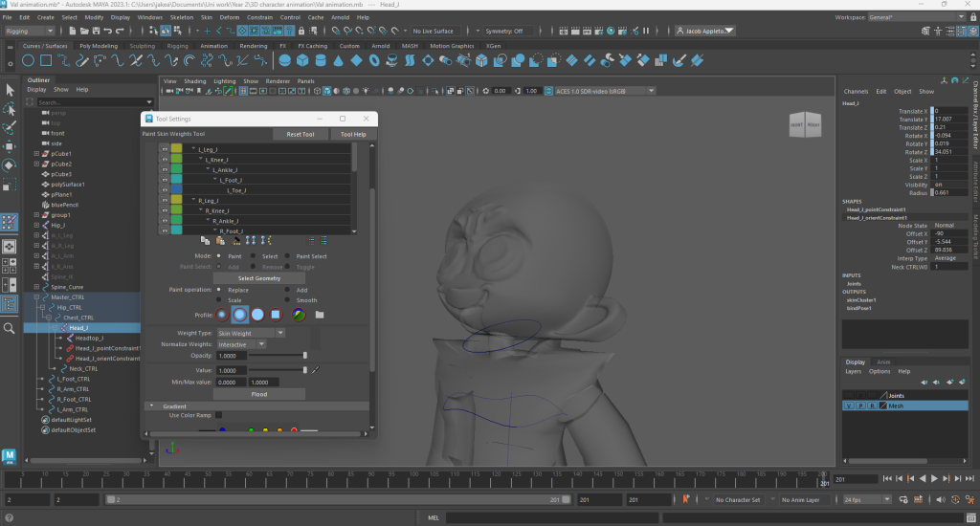Select Neck_CTRL in the Outliner

click(83, 368)
